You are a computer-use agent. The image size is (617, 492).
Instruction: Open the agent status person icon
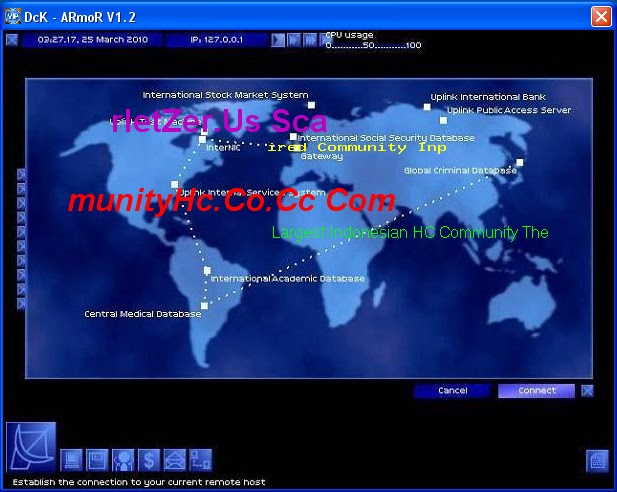pyautogui.click(x=123, y=460)
